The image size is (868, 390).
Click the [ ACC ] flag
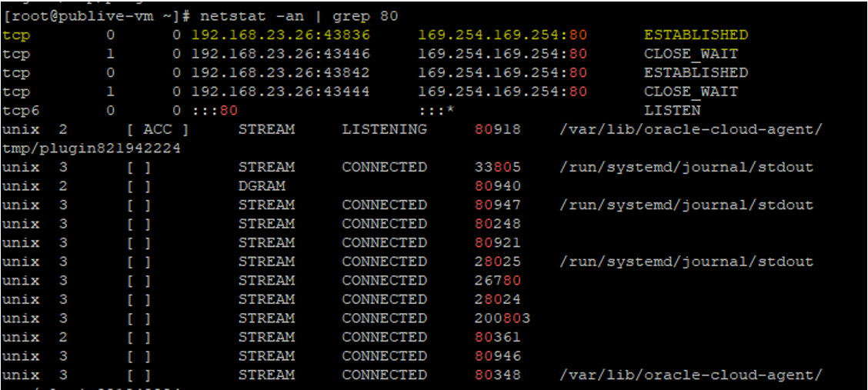(157, 129)
